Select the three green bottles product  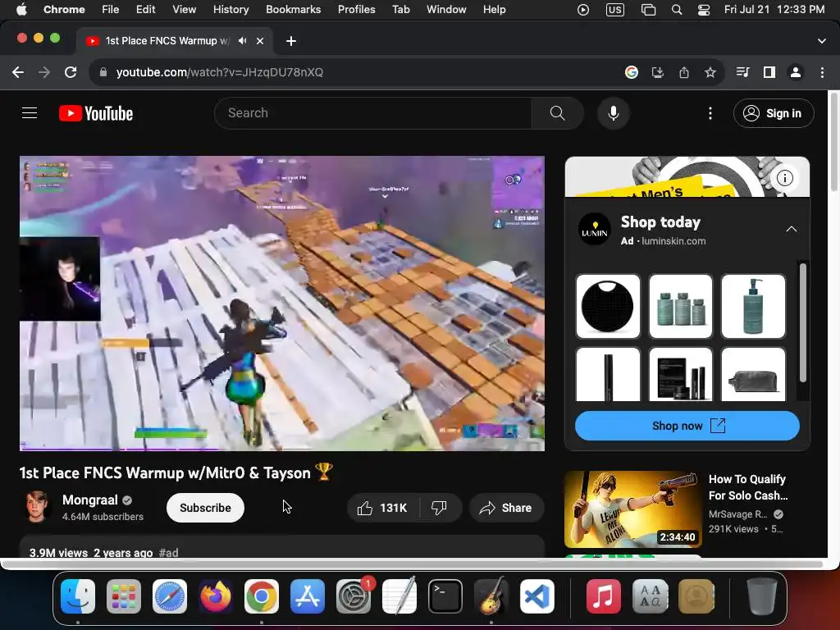point(680,307)
